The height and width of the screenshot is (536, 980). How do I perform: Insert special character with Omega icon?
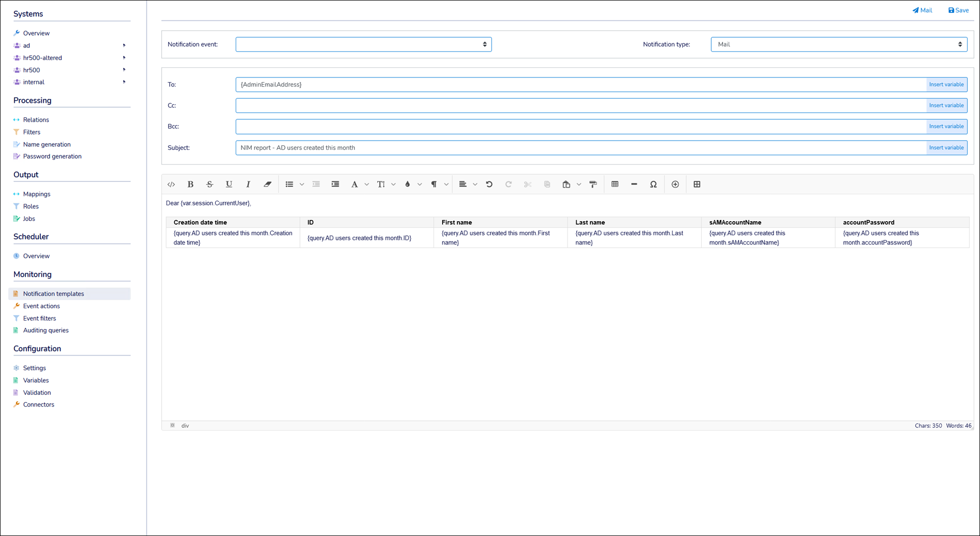coord(653,184)
